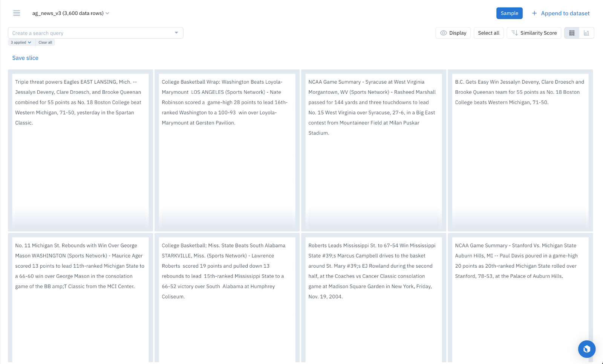This screenshot has width=603, height=364.
Task: Click the Save slice link
Action: click(x=25, y=58)
